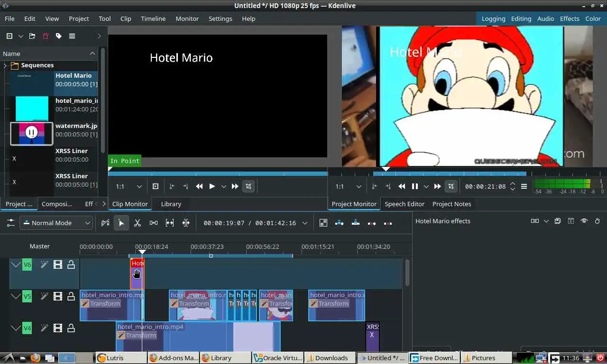Switch to the Library tab
This screenshot has height=364, width=607.
point(171,204)
